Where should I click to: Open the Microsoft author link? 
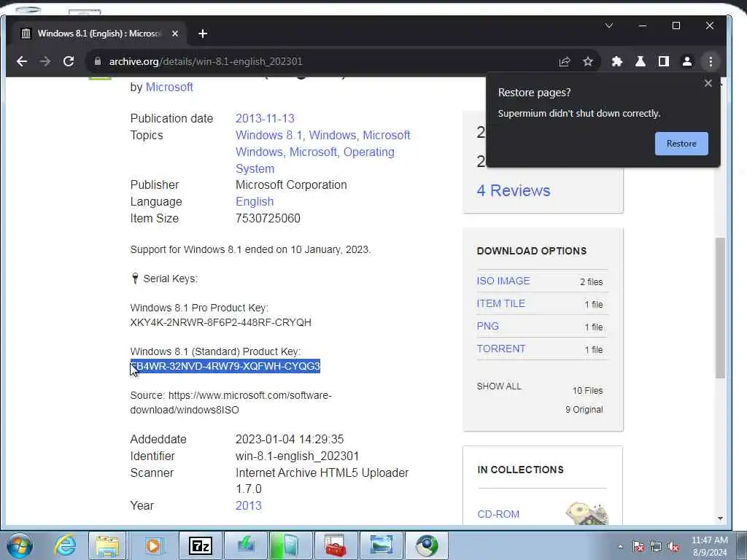169,87
